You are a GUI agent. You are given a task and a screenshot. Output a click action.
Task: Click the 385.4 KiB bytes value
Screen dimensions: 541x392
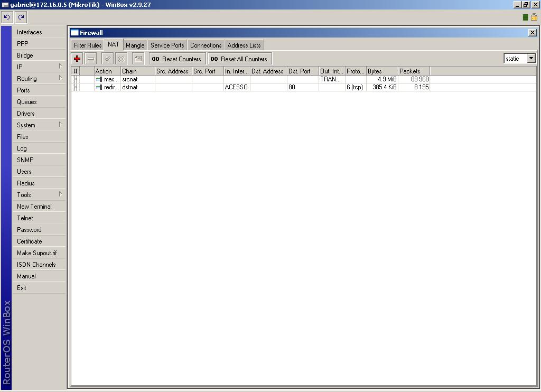point(382,87)
